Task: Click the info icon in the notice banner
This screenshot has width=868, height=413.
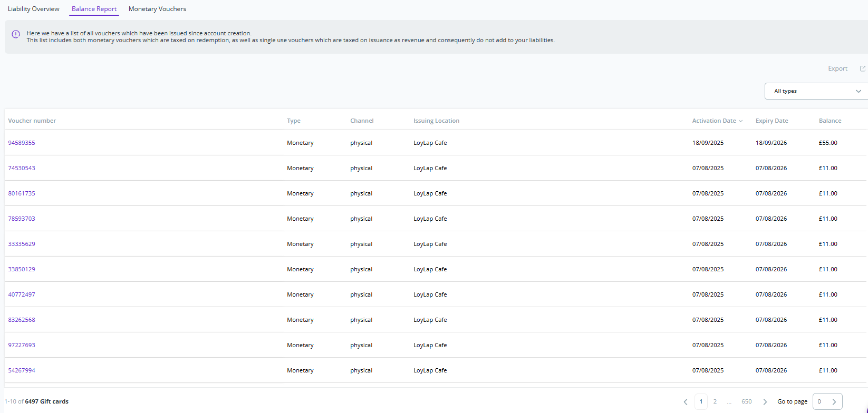Action: coord(16,34)
